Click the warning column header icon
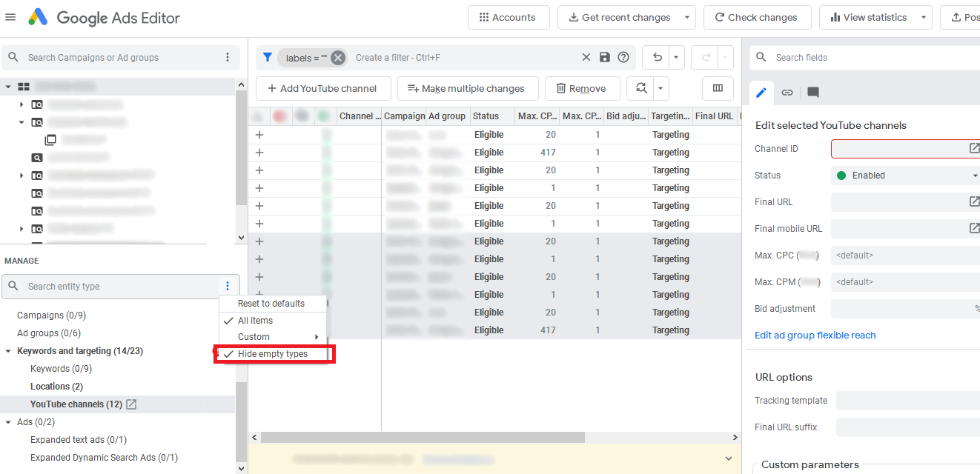980x474 pixels. coord(258,116)
